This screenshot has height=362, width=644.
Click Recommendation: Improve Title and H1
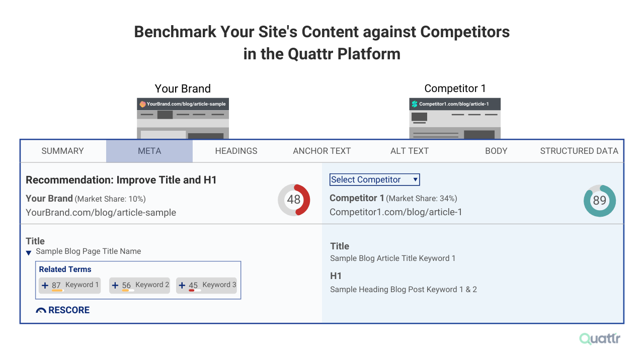tap(121, 180)
